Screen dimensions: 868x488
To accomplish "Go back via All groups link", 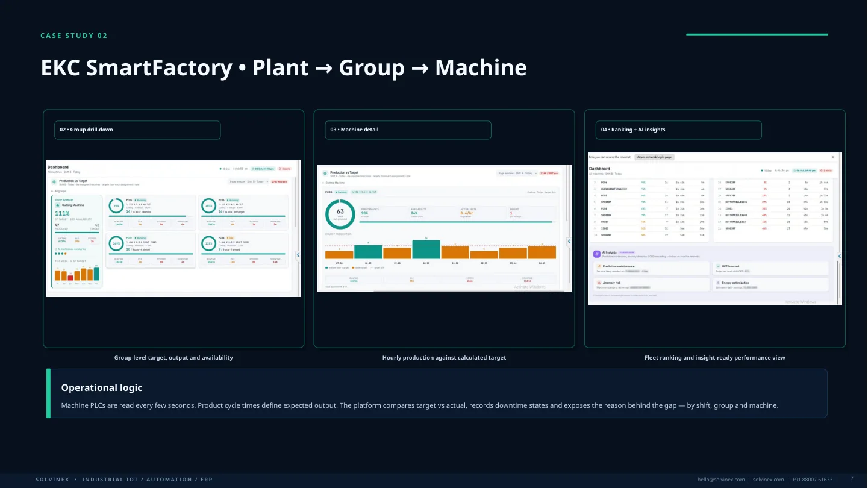I will pyautogui.click(x=58, y=191).
